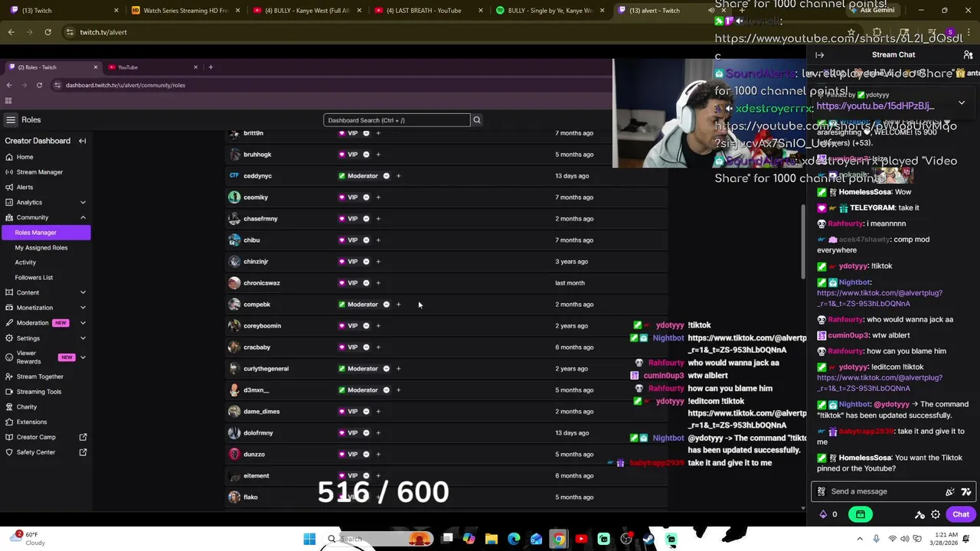
Task: Switch to BULLY - Single by Ye tab
Action: pos(550,11)
